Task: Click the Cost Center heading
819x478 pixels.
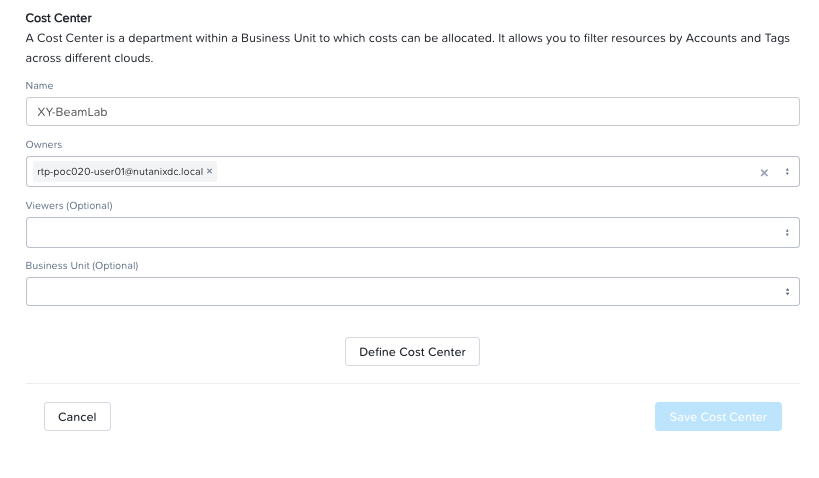Action: 58,18
